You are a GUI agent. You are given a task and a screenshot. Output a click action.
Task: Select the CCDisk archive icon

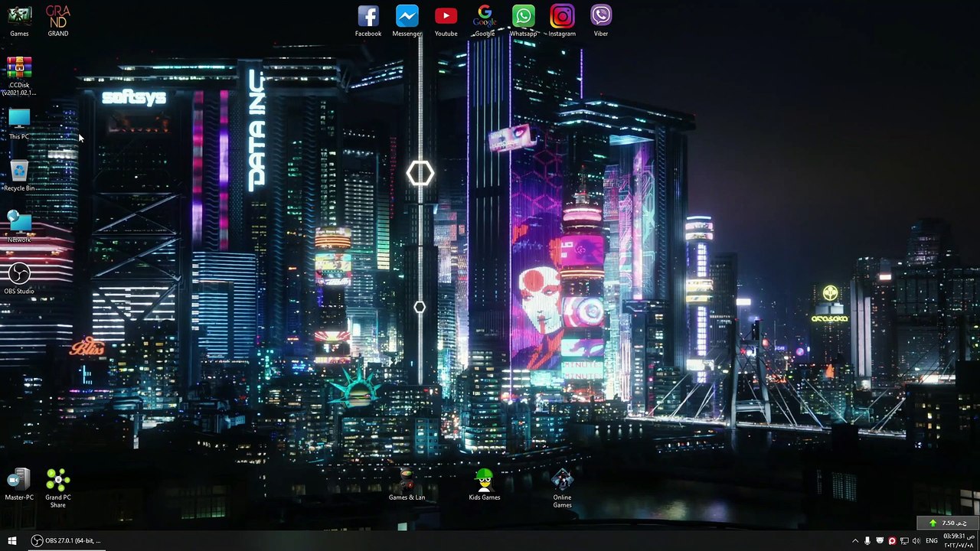click(x=19, y=76)
